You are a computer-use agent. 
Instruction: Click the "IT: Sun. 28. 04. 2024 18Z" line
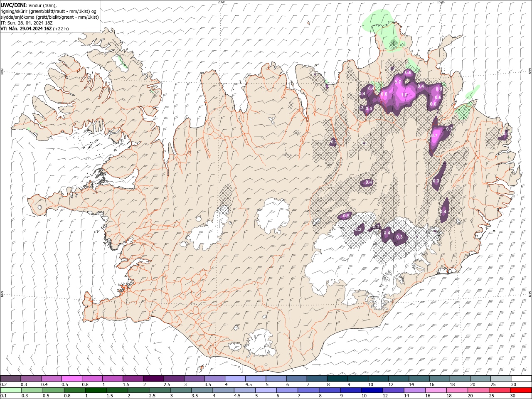click(x=26, y=23)
